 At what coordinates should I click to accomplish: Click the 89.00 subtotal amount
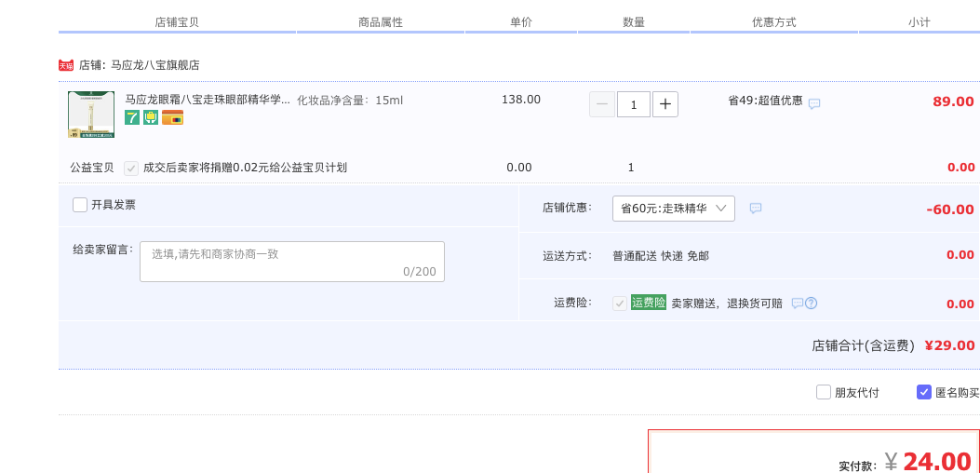pyautogui.click(x=954, y=102)
